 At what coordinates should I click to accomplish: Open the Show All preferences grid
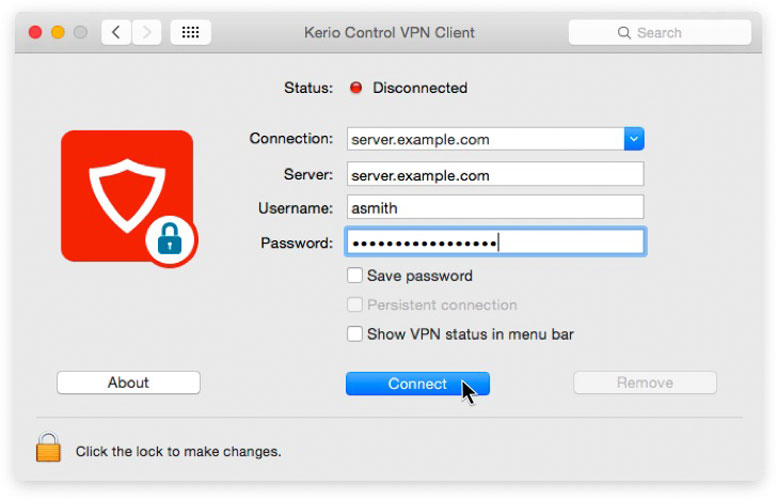click(190, 32)
